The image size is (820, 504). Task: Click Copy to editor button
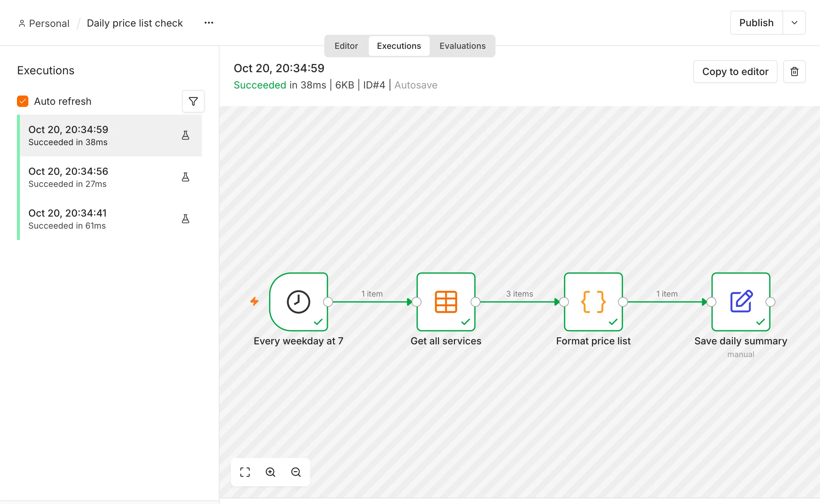(735, 71)
